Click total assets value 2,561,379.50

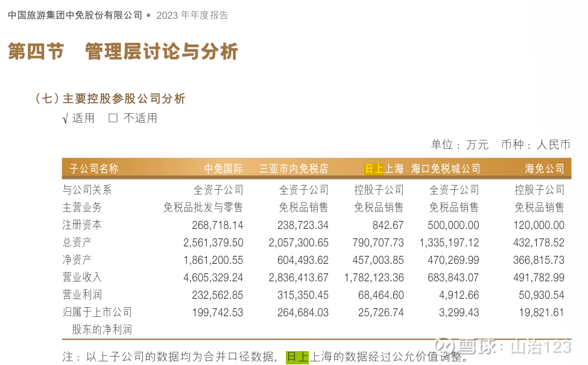tap(213, 243)
